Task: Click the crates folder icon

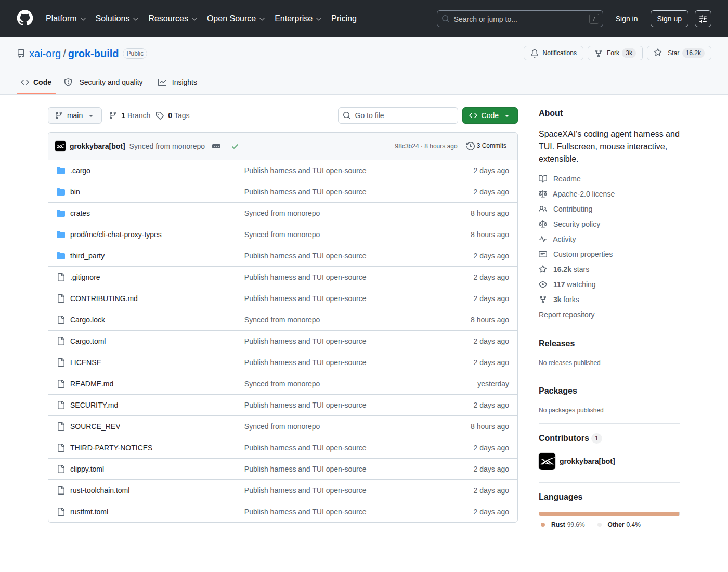Action: (61, 213)
